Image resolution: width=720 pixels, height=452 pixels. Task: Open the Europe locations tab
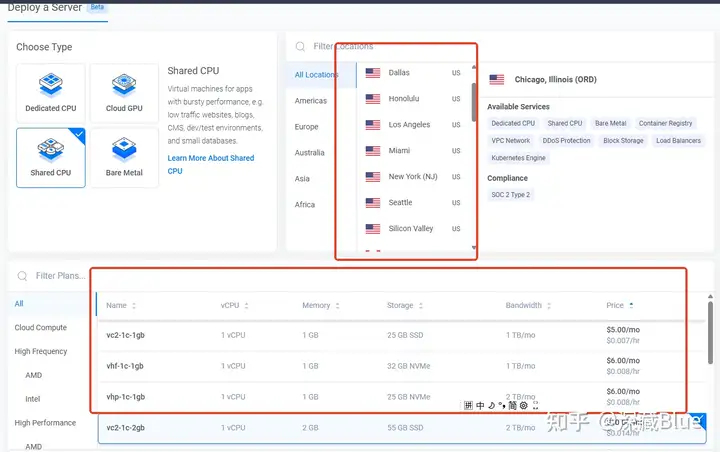tap(306, 127)
